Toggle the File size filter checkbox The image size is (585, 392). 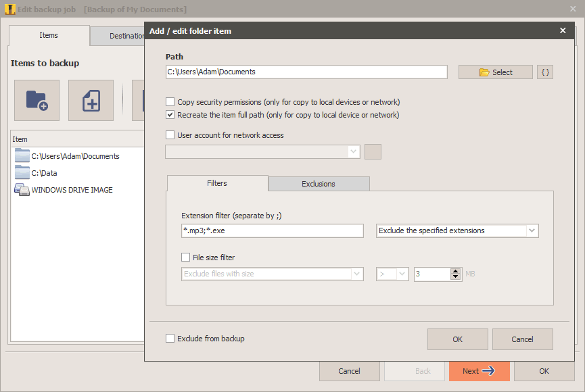186,258
